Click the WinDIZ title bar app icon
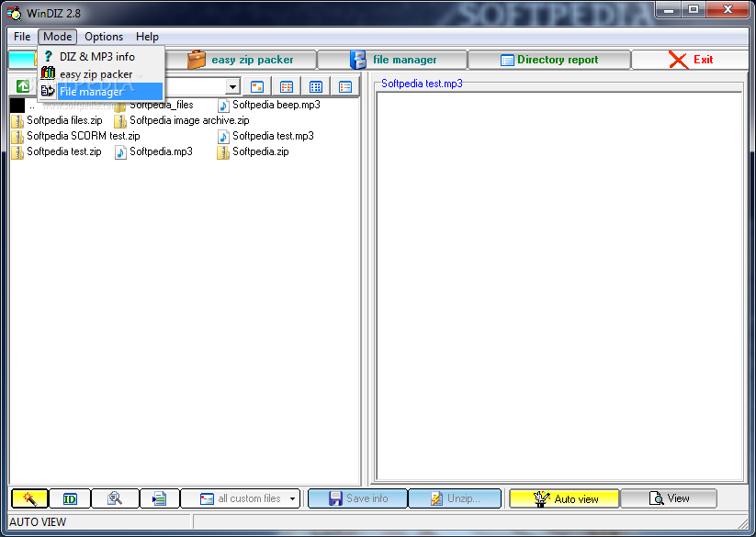Viewport: 756px width, 537px height. 15,13
